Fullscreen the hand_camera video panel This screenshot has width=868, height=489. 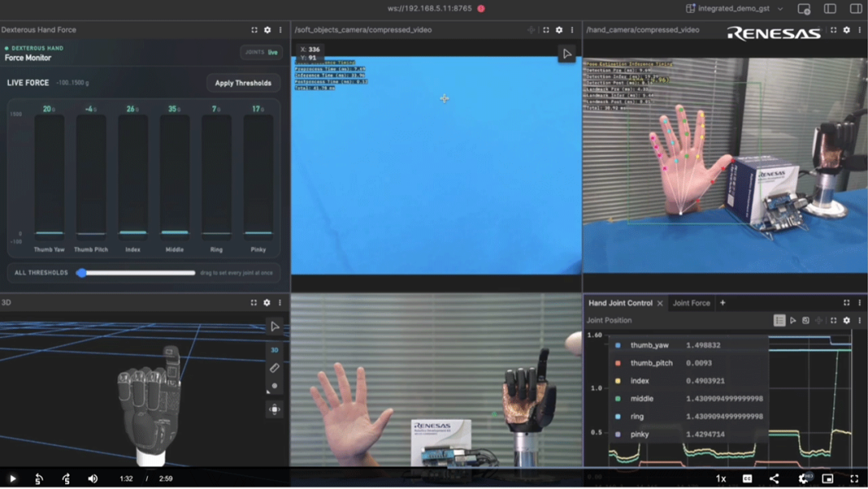coord(833,30)
